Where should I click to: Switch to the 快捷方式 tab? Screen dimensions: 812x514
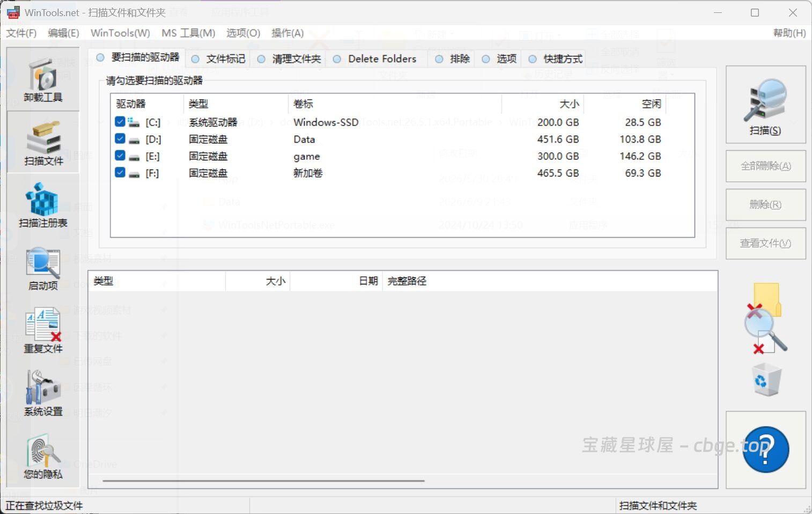[556, 59]
